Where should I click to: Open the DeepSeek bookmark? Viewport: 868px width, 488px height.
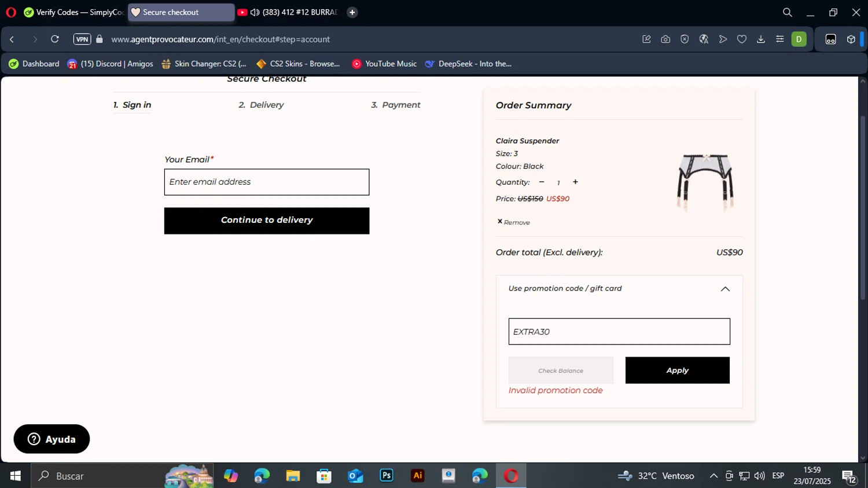(x=468, y=64)
